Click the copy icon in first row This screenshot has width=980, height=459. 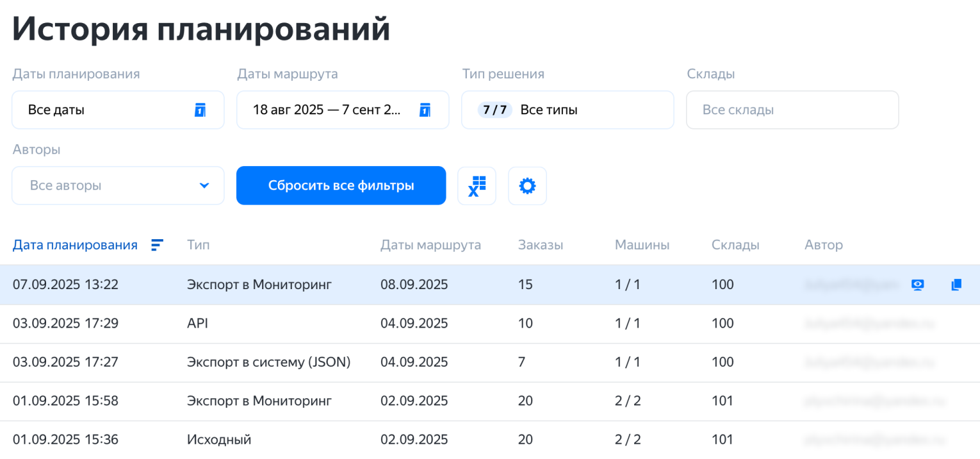point(956,285)
